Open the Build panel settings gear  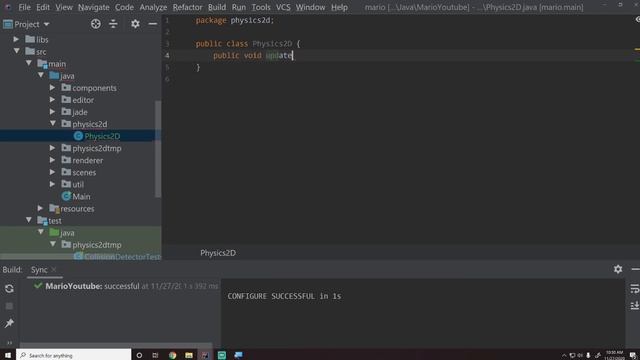[x=618, y=269]
